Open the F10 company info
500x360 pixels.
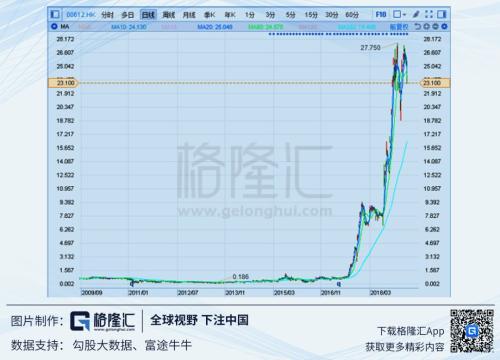pyautogui.click(x=381, y=14)
